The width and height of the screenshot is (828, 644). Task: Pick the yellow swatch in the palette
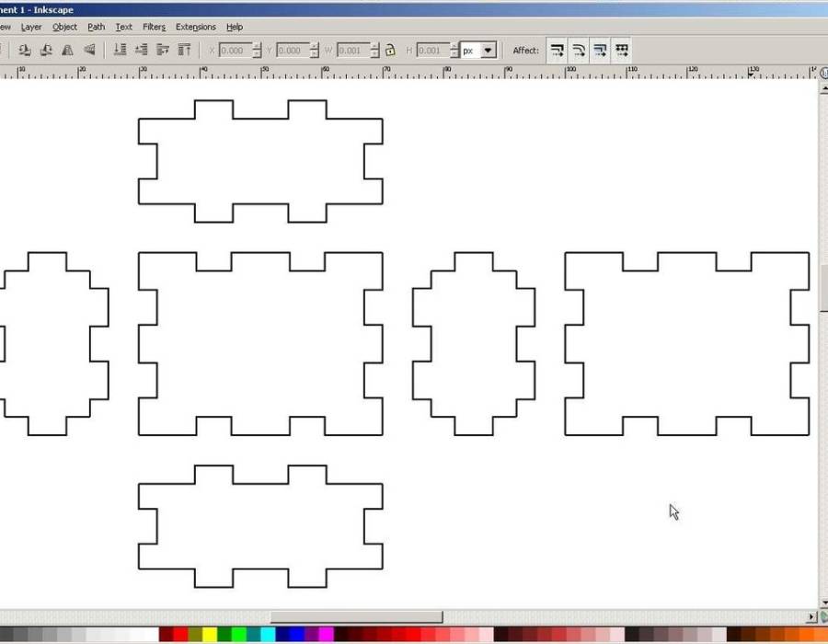[210, 635]
